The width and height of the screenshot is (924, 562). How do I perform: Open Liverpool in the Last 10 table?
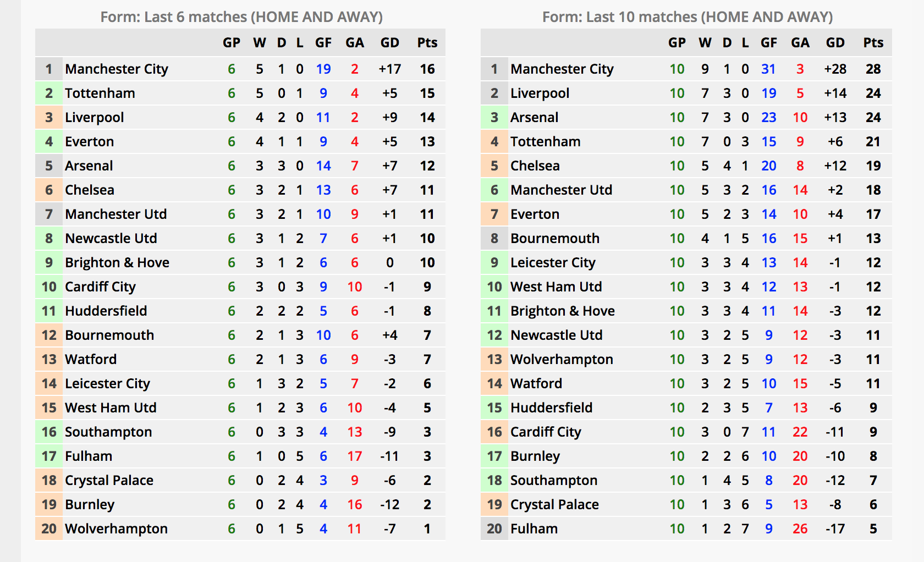[x=540, y=93]
